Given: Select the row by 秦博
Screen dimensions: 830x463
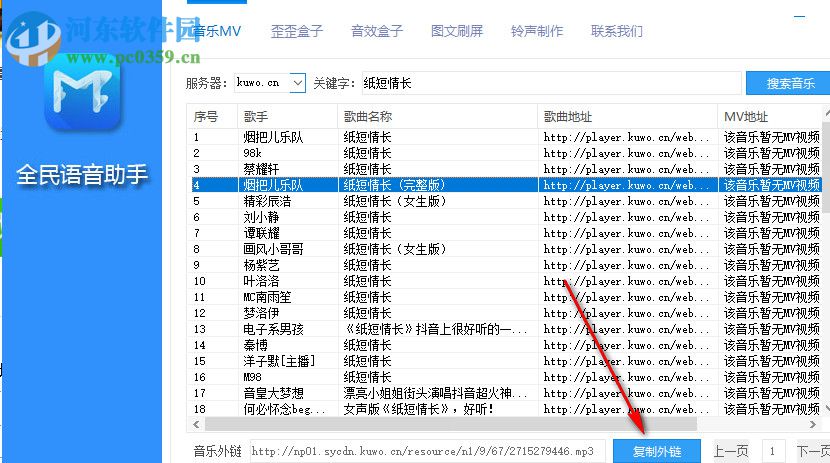Looking at the screenshot, I should (504, 345).
